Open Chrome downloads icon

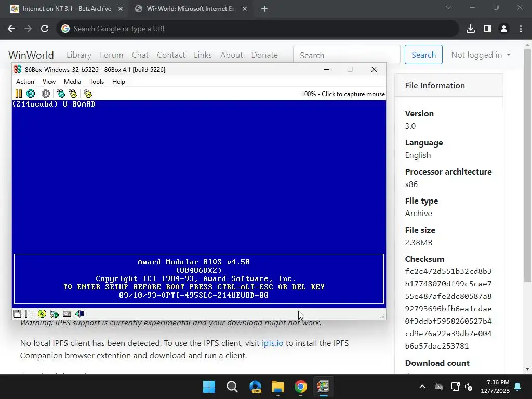[x=470, y=29]
